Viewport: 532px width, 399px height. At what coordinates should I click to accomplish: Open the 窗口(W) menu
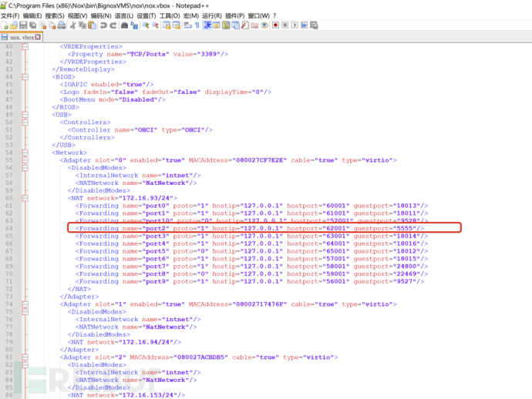259,16
